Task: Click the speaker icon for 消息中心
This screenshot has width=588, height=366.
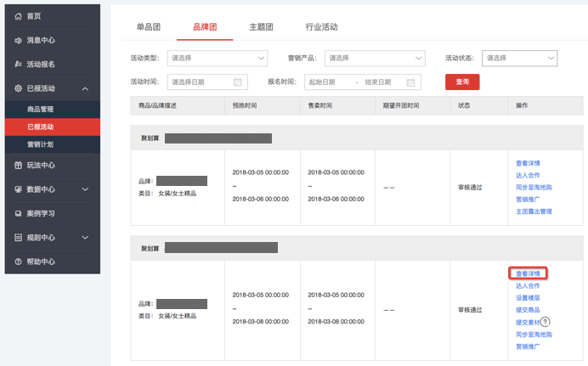Action: click(x=19, y=40)
